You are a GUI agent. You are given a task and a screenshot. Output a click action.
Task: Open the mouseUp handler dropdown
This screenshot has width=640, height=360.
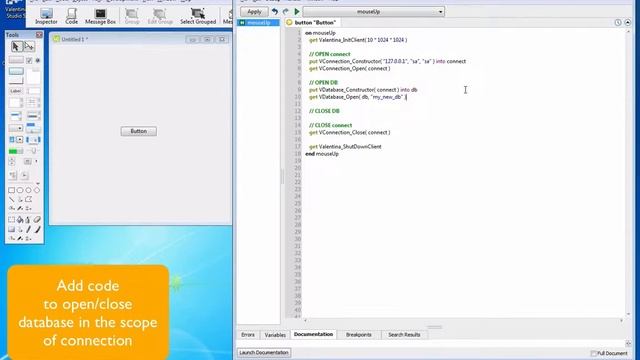tap(373, 12)
